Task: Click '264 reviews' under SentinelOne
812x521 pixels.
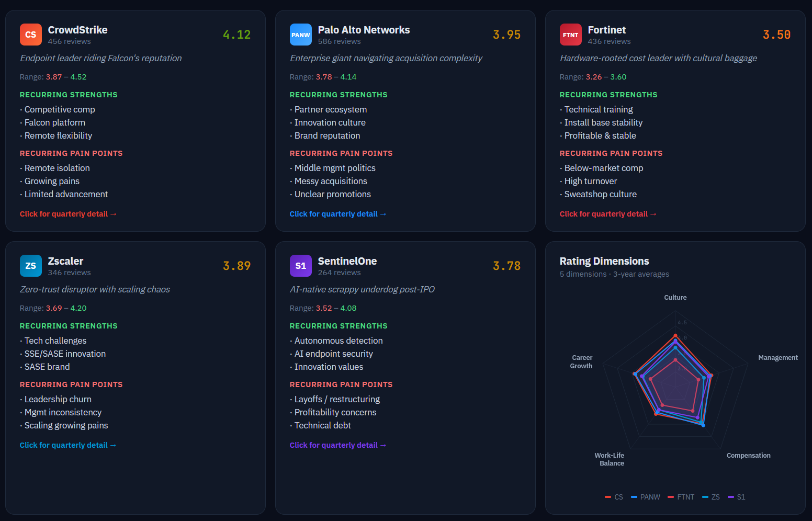Action: [340, 273]
